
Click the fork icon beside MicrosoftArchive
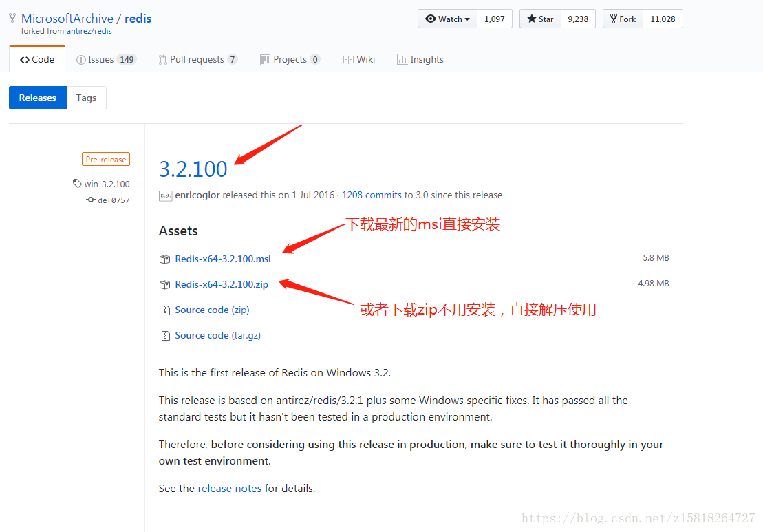(x=12, y=18)
